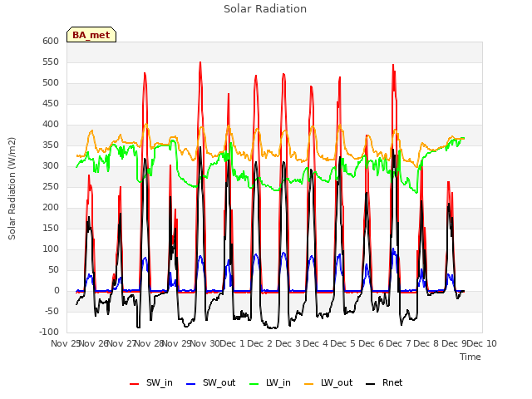
Task: Click the 550 y-axis tick label
Action: [51, 62]
